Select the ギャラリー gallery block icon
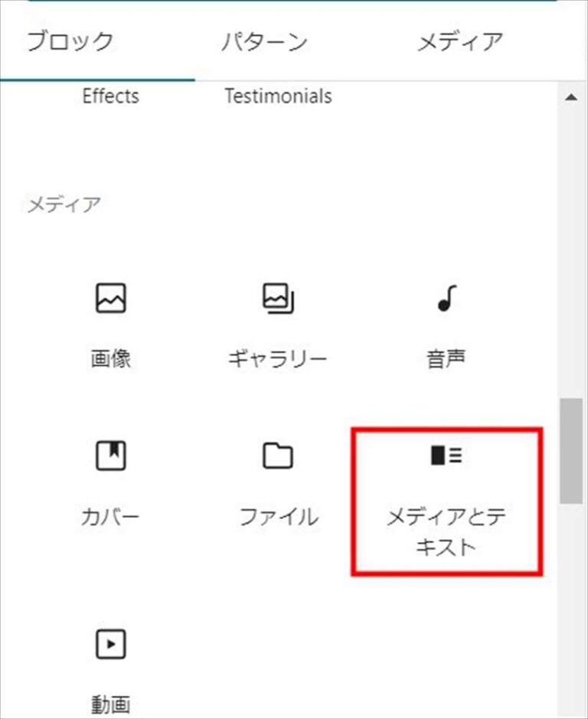Image resolution: width=588 pixels, height=719 pixels. tap(278, 299)
